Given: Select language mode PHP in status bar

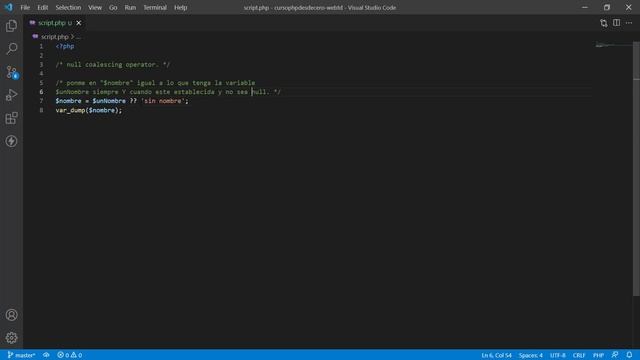Looking at the screenshot, I should click(x=598, y=355).
